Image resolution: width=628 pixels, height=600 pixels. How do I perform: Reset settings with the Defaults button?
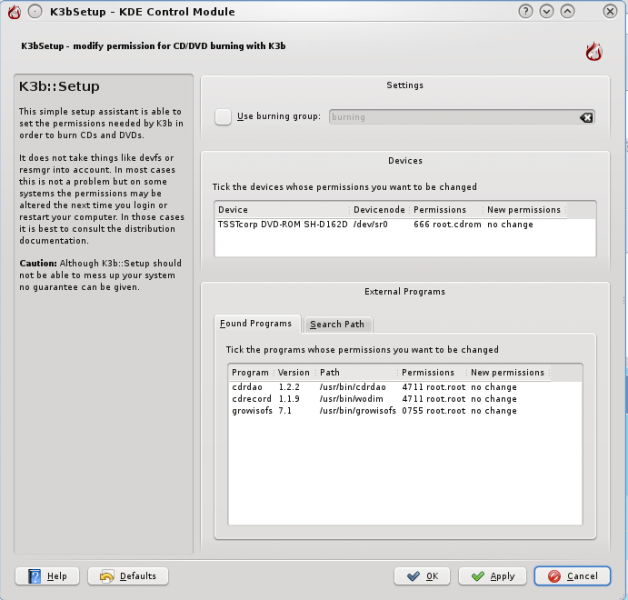[128, 576]
